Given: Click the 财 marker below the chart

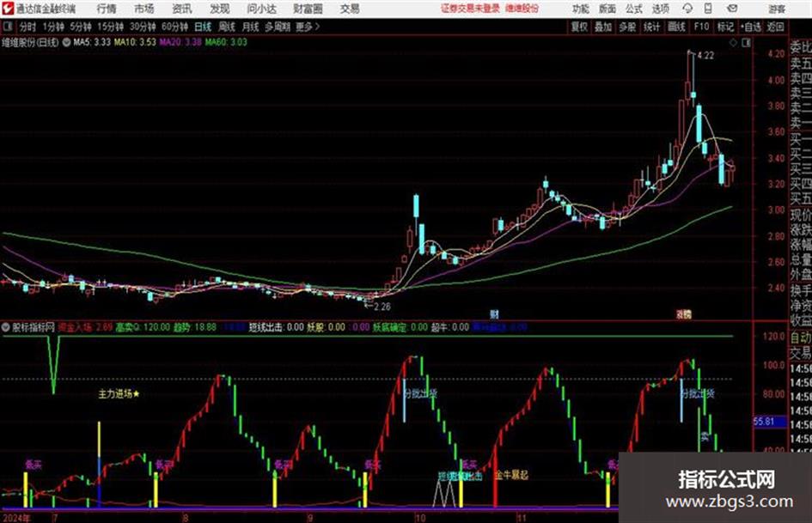Looking at the screenshot, I should click(x=494, y=313).
